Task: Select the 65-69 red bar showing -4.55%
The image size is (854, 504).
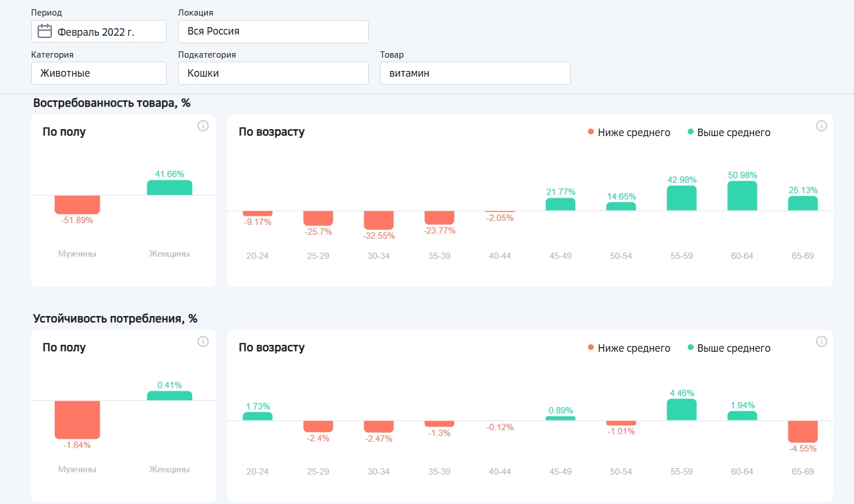Action: [803, 431]
